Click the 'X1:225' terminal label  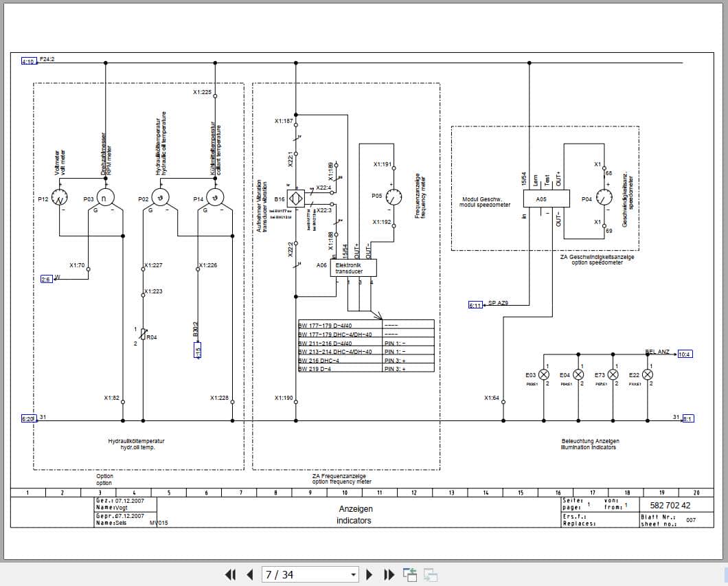(202, 92)
